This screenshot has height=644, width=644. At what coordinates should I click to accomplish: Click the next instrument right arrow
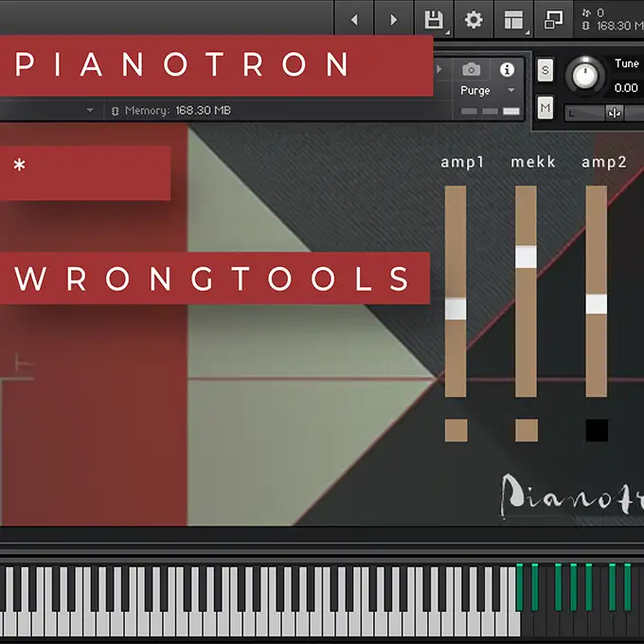coord(393,19)
